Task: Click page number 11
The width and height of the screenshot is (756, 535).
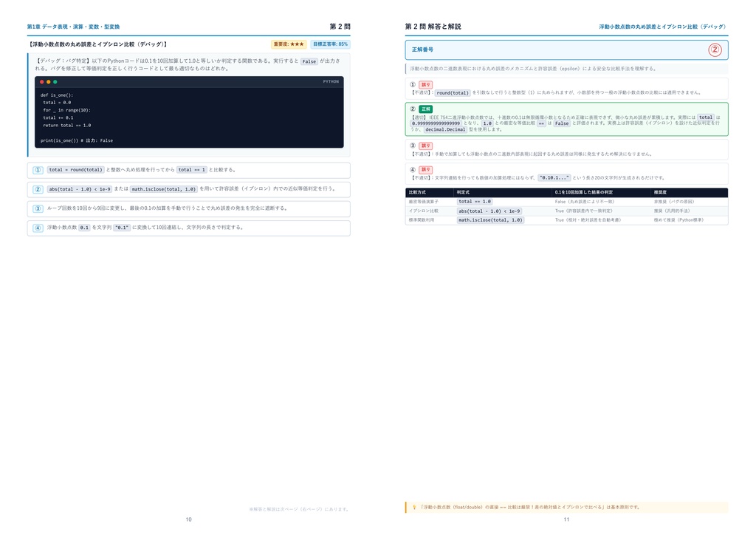Action: (x=566, y=519)
